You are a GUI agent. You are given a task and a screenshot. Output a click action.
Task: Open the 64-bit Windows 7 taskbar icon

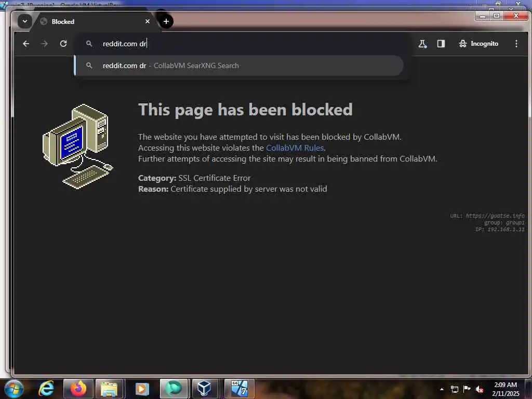(x=240, y=389)
